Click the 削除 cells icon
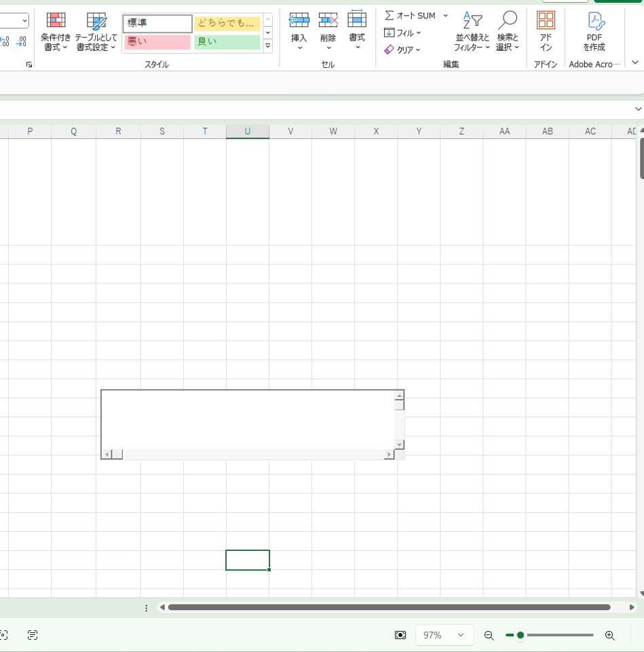 click(x=328, y=20)
